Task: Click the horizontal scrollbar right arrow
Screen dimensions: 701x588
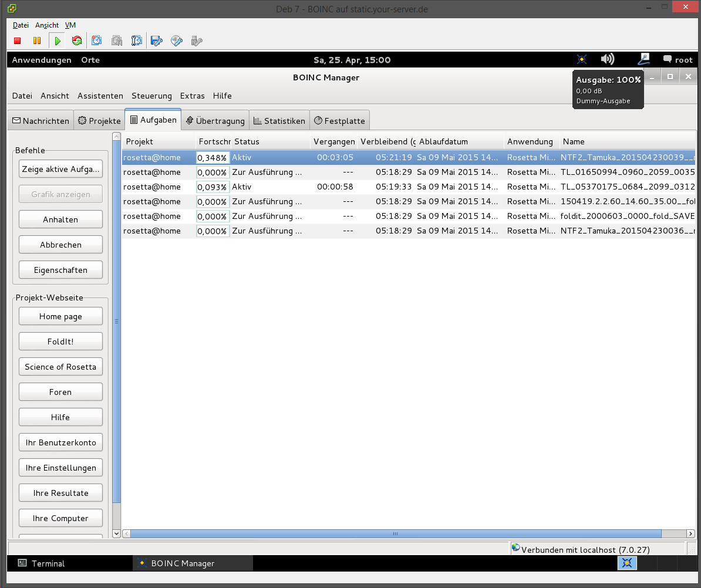Action: click(x=690, y=533)
